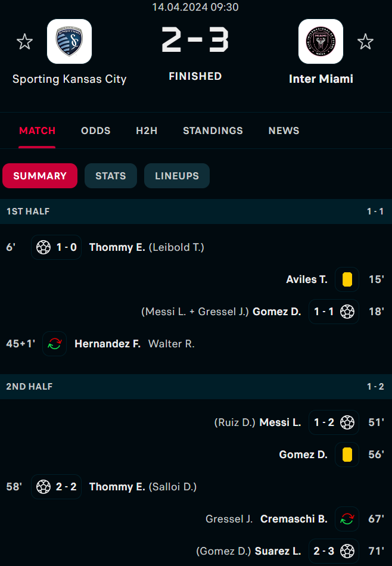The image size is (392, 566).
Task: Open Suarez L. player link
Action: (x=278, y=551)
